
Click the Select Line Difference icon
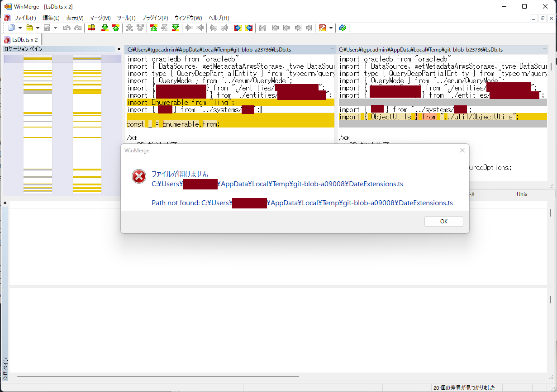click(x=91, y=28)
